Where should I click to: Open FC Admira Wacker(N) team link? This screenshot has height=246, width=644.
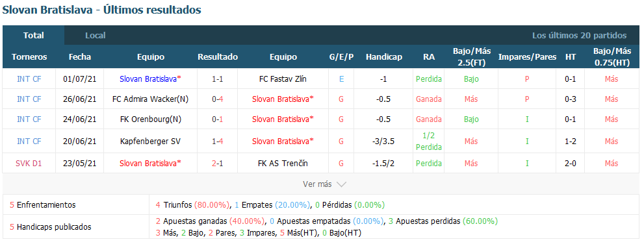(x=150, y=99)
